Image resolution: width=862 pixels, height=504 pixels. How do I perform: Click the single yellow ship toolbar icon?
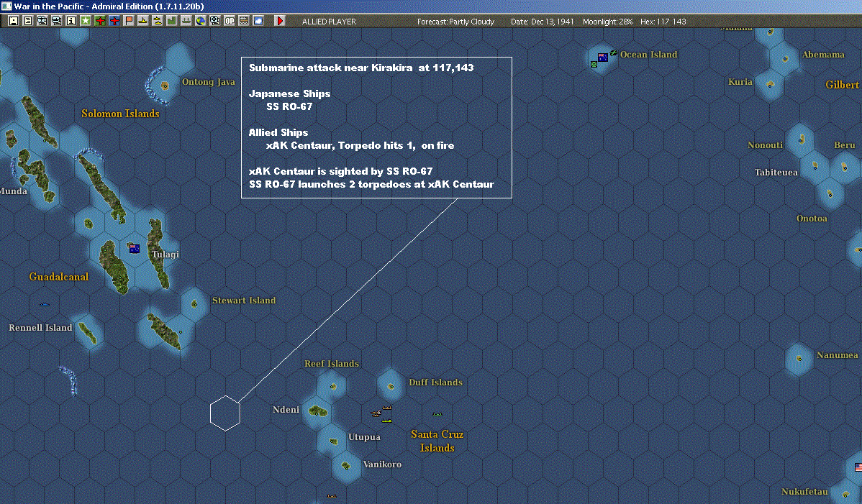[x=143, y=21]
